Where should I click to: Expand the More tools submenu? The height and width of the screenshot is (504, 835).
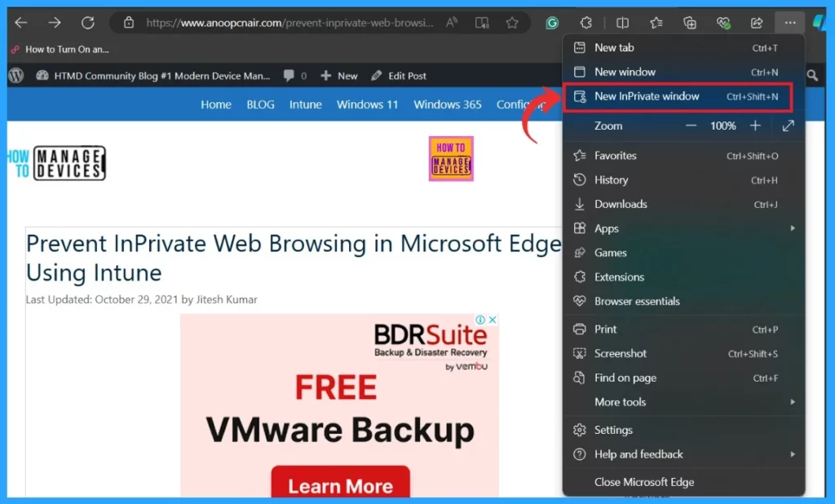point(684,402)
